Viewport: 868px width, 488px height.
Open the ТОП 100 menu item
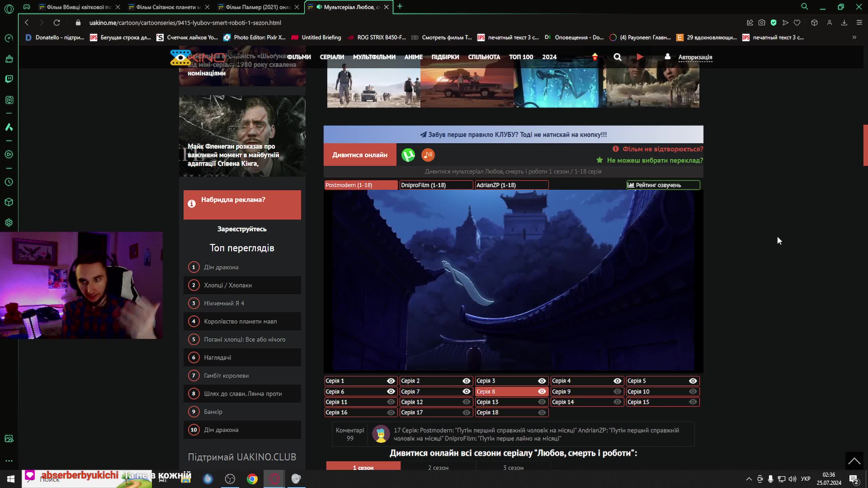click(521, 57)
